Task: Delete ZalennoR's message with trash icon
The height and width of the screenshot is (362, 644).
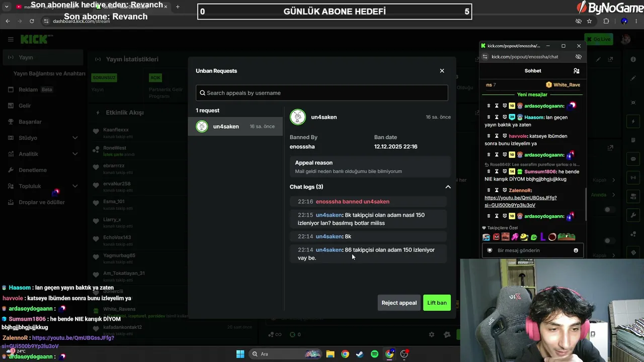Action: pyautogui.click(x=489, y=190)
